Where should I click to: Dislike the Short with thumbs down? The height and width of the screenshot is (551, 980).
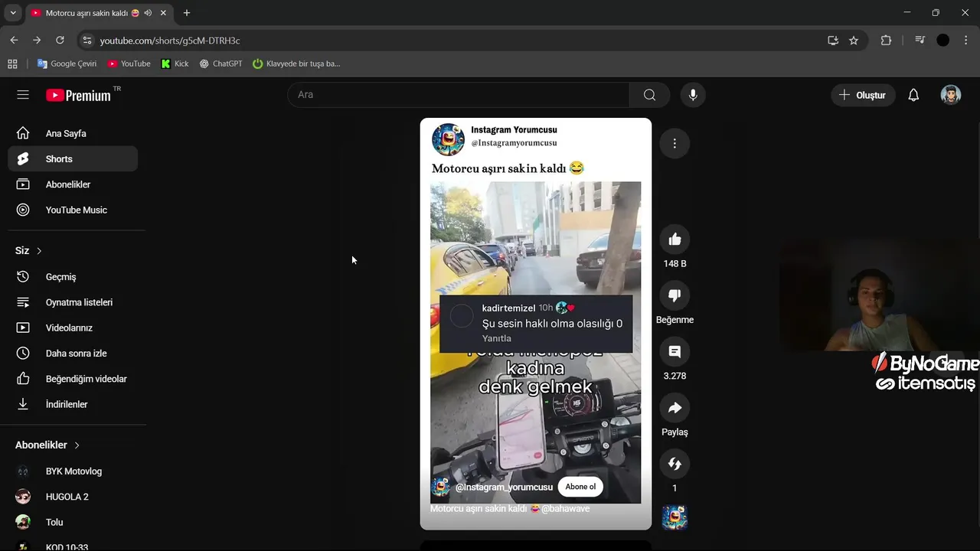click(675, 295)
